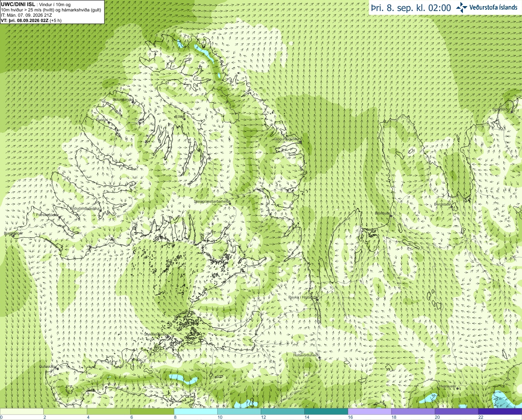The width and height of the screenshot is (522, 420).
Task: Click the Æðey station marker
Action: [184, 118]
